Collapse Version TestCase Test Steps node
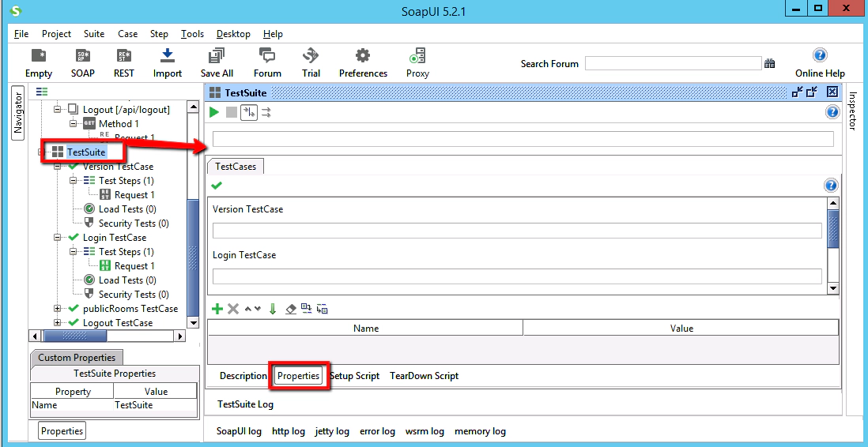 tap(73, 180)
